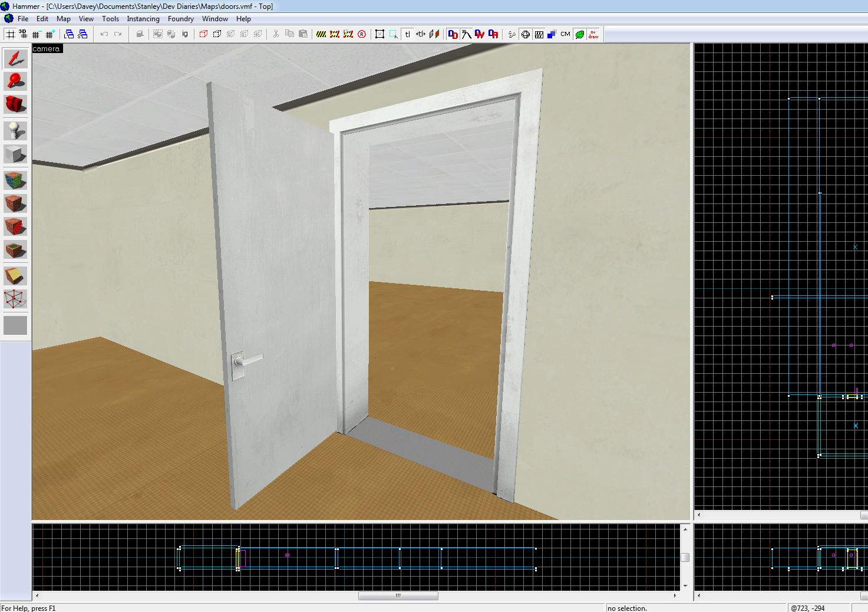The image size is (868, 612).
Task: Make the grid smaller
Action: point(37,34)
